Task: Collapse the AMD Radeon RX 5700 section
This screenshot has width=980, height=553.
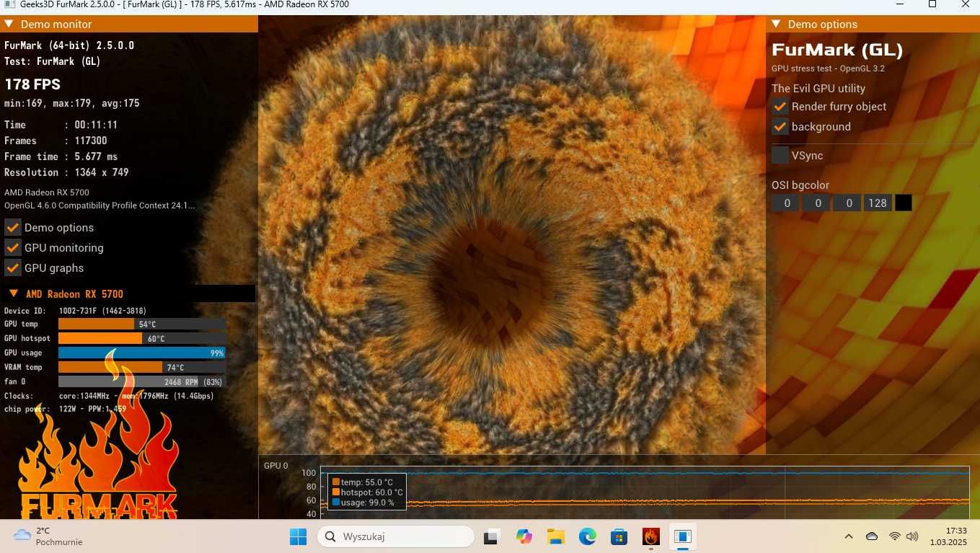Action: (x=14, y=293)
